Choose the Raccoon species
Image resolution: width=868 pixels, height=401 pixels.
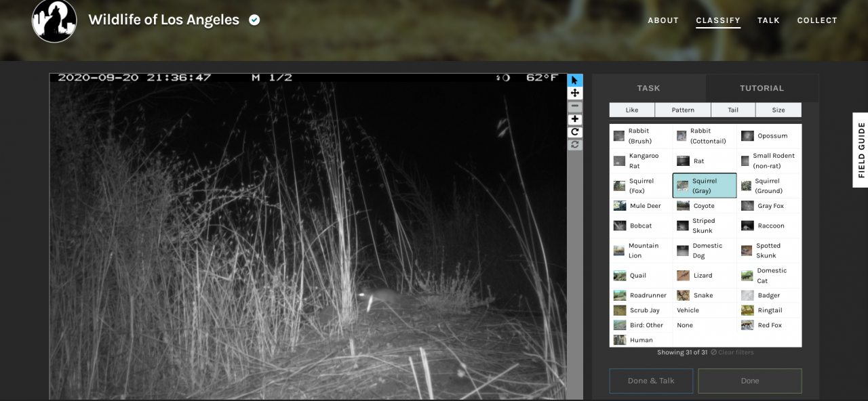click(x=769, y=226)
